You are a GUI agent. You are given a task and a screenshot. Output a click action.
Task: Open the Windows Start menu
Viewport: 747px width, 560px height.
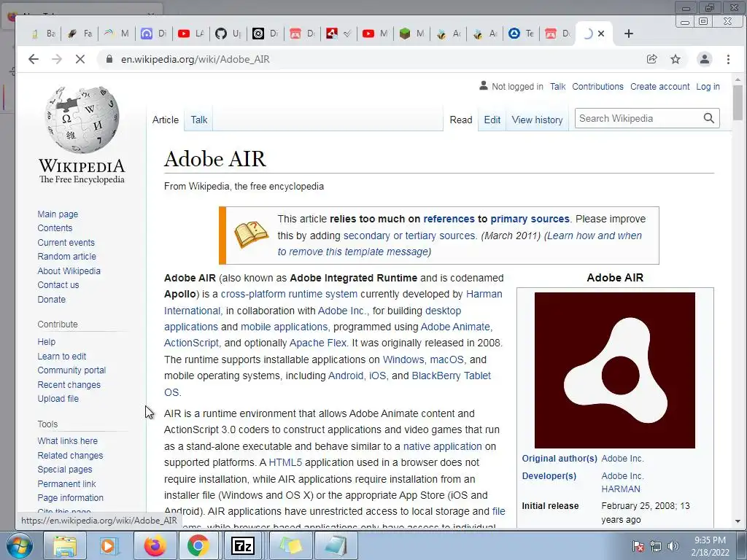[x=19, y=545]
